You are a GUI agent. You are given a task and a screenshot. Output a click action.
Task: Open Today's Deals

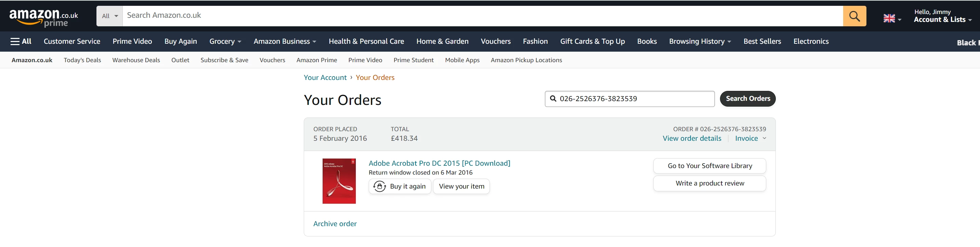point(82,60)
